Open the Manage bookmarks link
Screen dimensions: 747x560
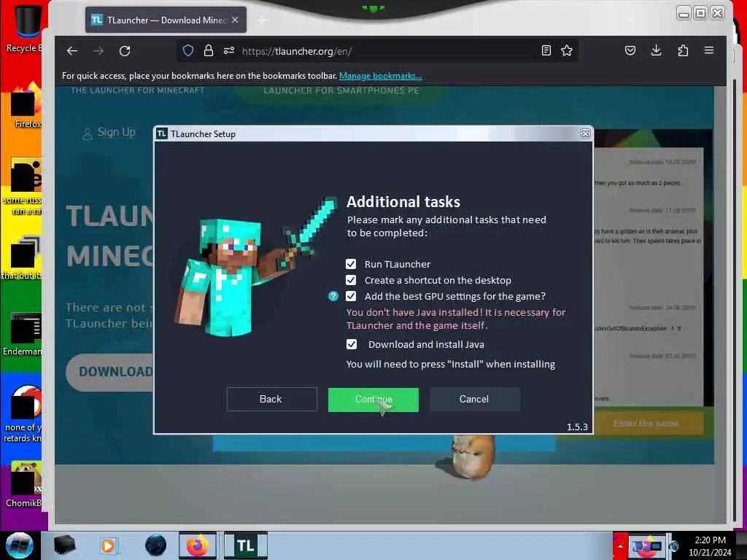tap(380, 76)
